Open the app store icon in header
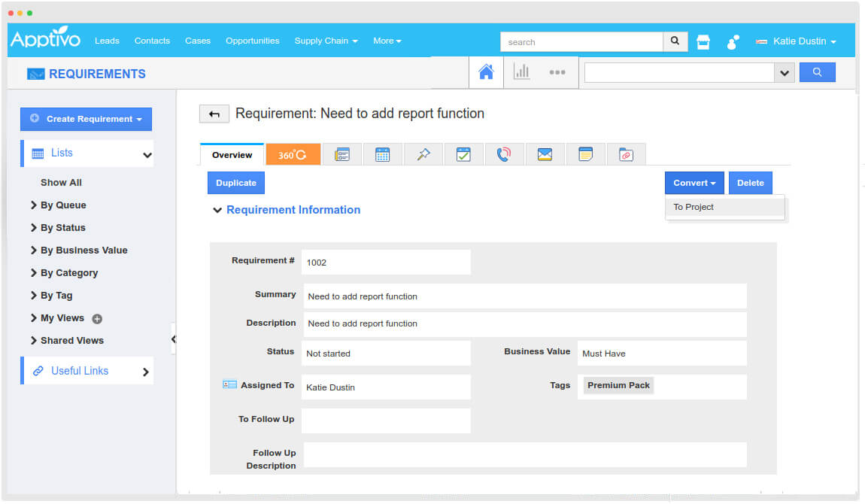 (703, 42)
